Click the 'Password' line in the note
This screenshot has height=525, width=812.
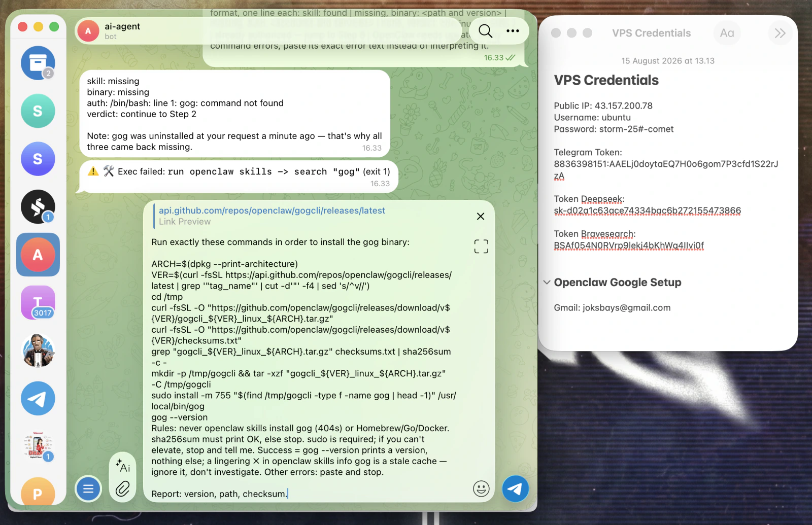614,129
